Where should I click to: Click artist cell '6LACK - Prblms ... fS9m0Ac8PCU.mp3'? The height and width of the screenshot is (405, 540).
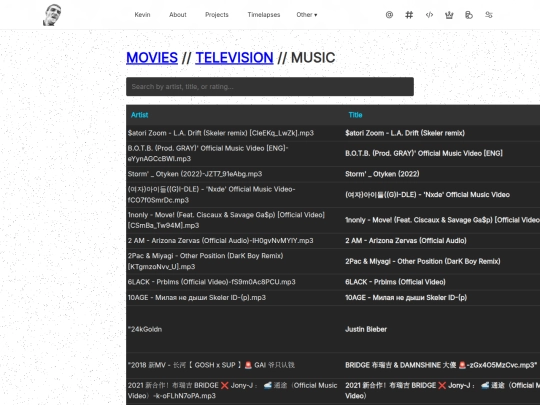[x=211, y=282]
